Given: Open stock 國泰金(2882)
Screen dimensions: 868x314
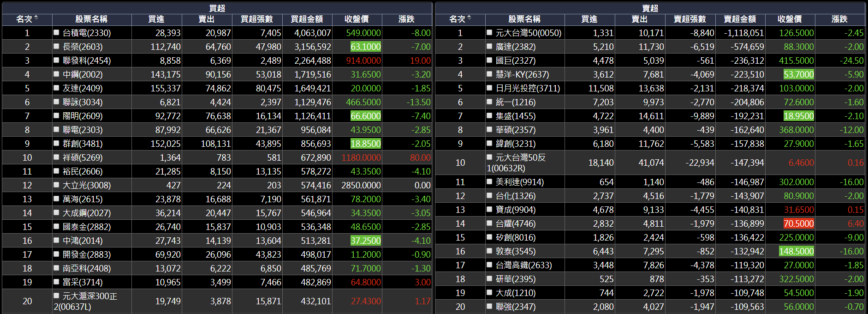Looking at the screenshot, I should pyautogui.click(x=87, y=227).
